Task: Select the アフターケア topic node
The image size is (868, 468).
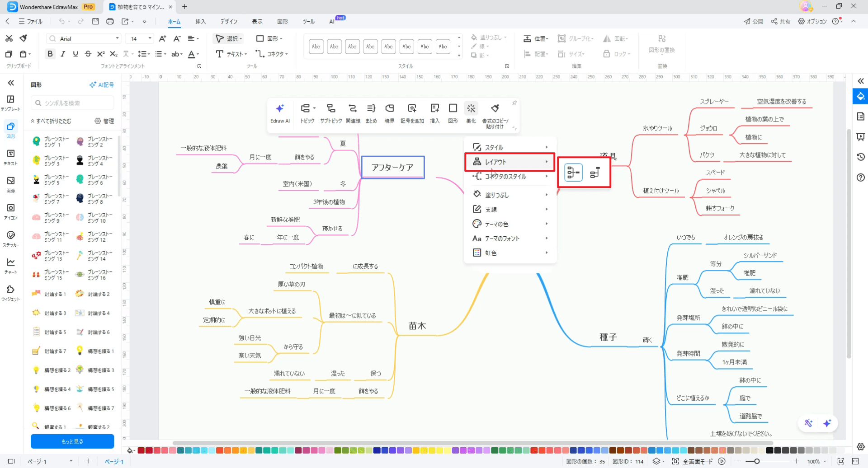Action: coord(392,167)
